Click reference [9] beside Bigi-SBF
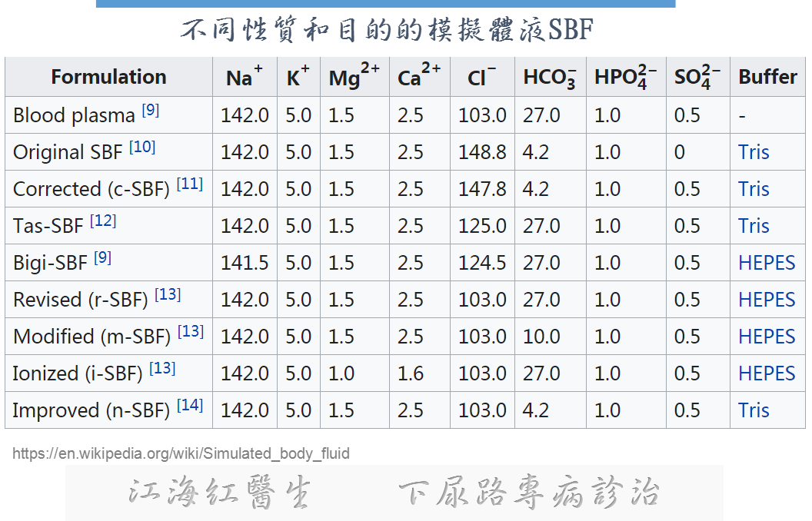 [102, 257]
